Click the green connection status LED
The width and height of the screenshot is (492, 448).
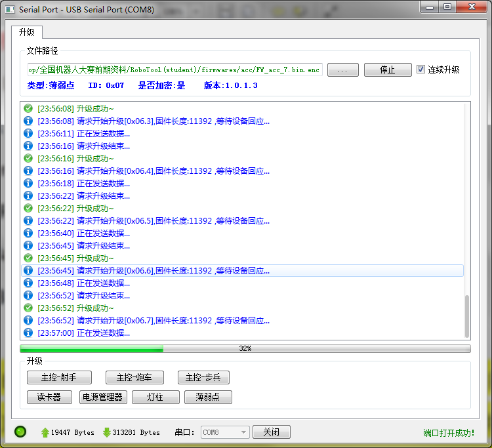tap(20, 432)
